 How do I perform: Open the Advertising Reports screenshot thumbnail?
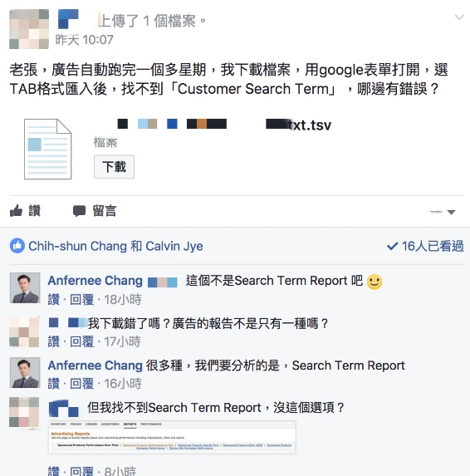coord(172,437)
